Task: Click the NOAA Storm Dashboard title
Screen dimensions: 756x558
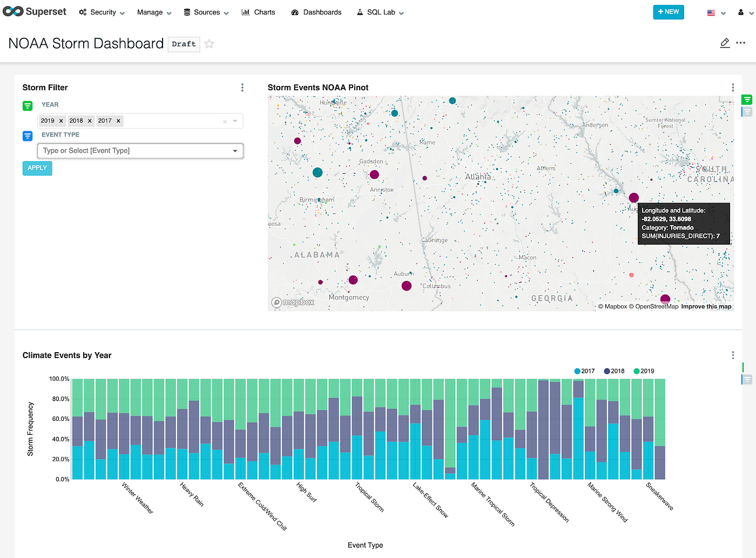Action: coord(86,43)
